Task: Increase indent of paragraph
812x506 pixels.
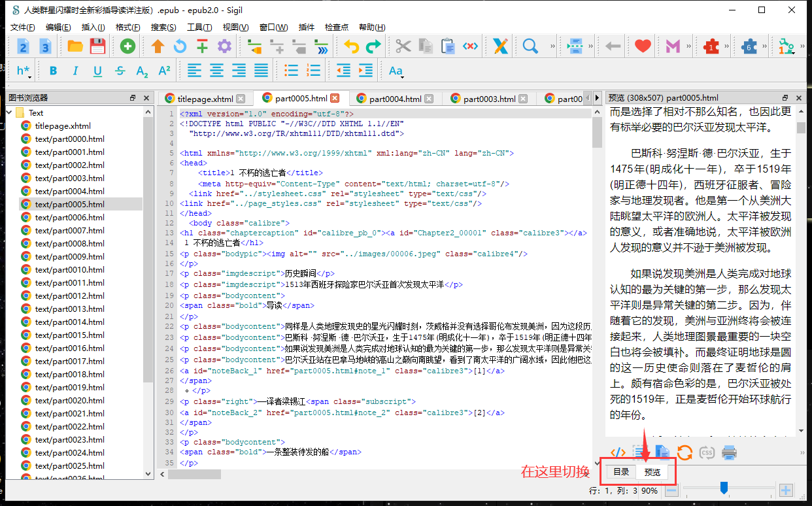Action: [366, 71]
